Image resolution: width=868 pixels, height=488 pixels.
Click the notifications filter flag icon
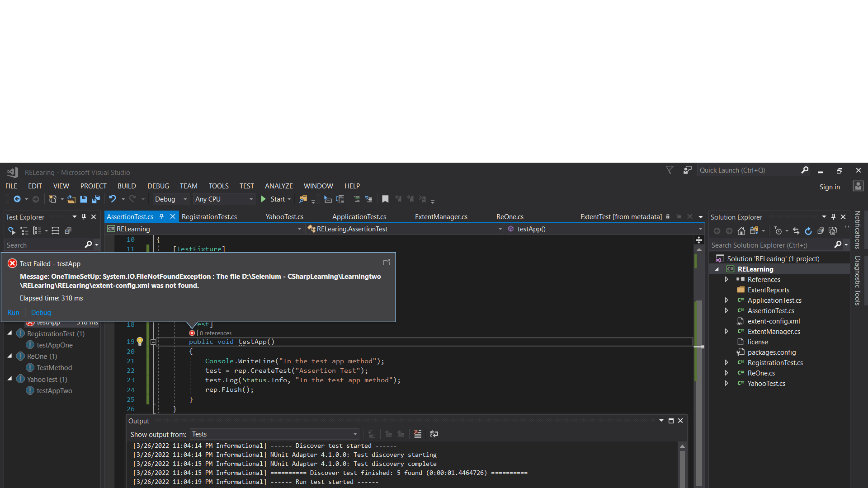point(670,170)
